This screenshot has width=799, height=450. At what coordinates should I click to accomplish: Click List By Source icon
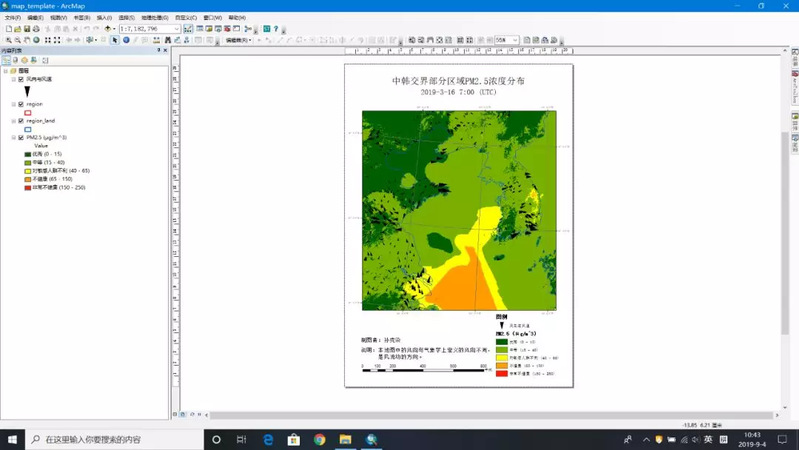(x=15, y=60)
